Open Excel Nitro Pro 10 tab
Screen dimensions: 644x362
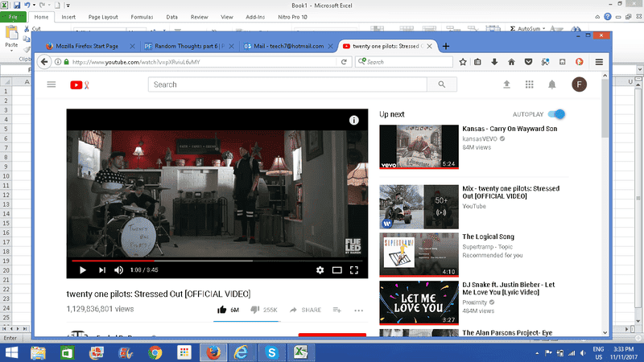tap(292, 17)
